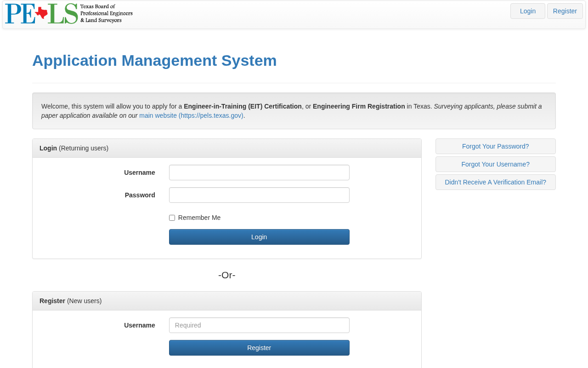This screenshot has height=368, width=588.
Task: Click Didn't Receive A Verification Email?
Action: pos(495,182)
